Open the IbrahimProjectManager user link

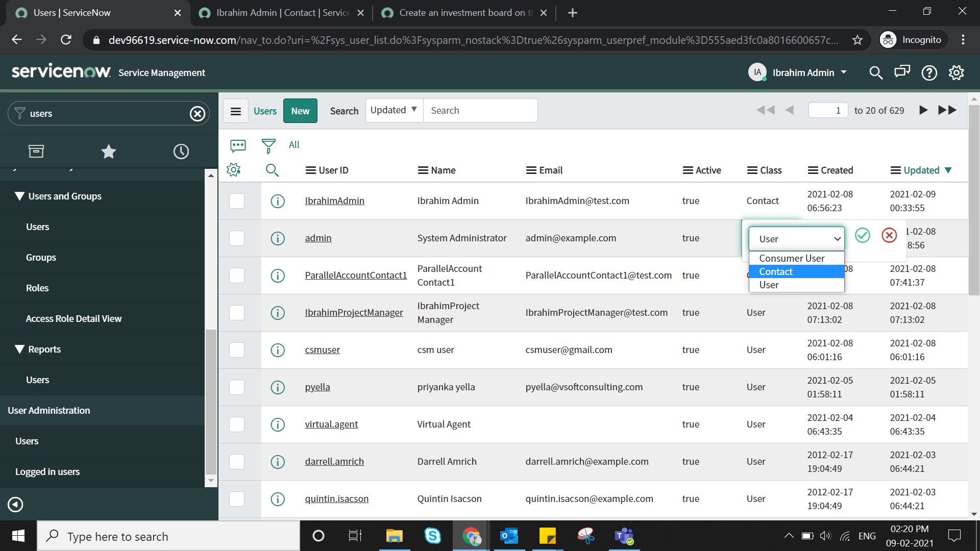click(354, 313)
